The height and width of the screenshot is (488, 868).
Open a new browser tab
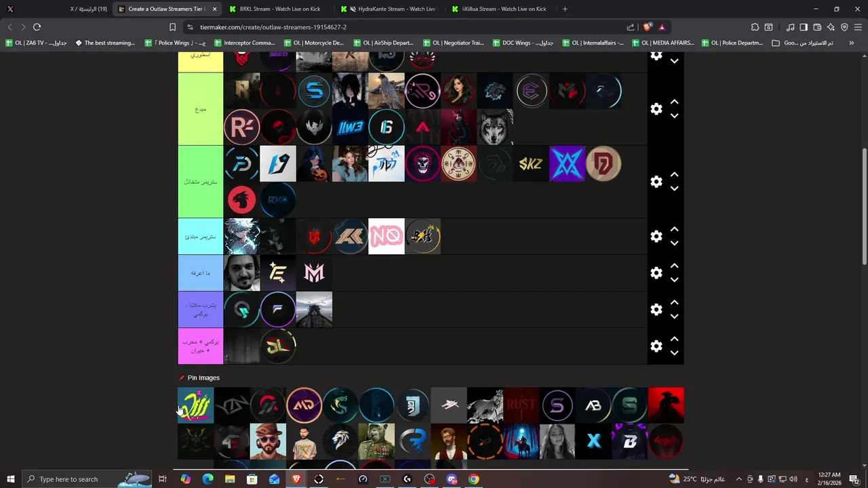point(565,9)
